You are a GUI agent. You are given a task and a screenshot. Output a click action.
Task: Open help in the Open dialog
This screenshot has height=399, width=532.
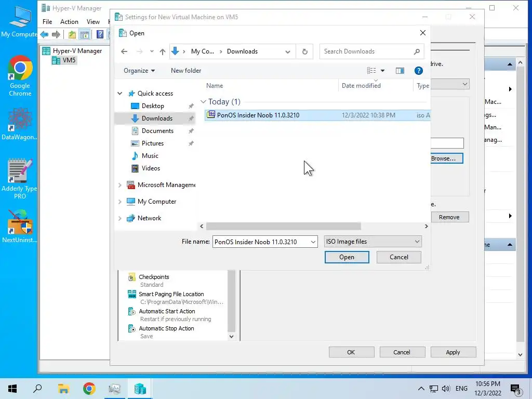[419, 71]
